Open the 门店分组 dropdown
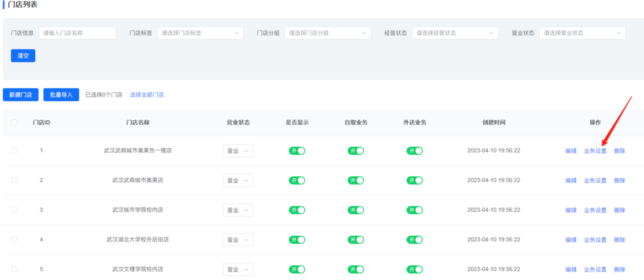The image size is (644, 280). [328, 33]
